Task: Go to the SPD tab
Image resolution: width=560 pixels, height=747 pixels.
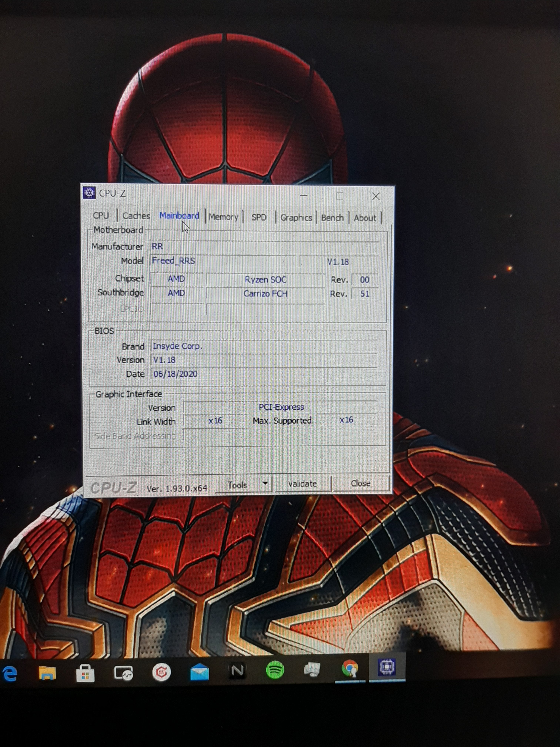Action: 259,218
